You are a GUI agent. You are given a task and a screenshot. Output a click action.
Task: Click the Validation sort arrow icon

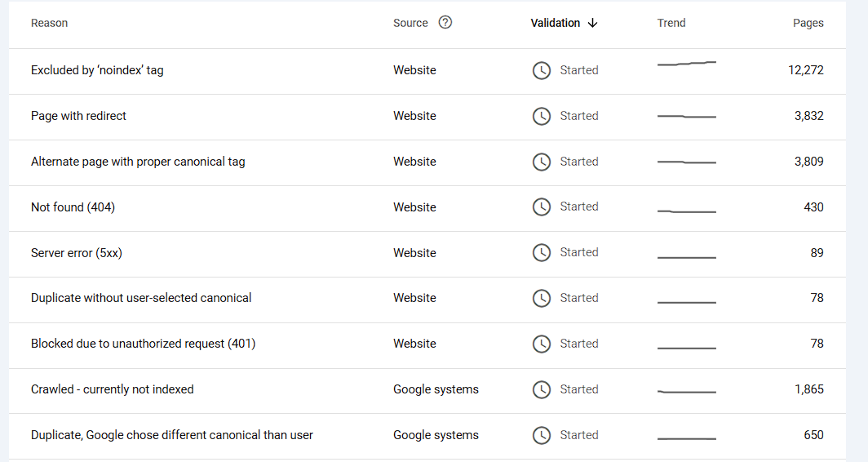pos(593,23)
